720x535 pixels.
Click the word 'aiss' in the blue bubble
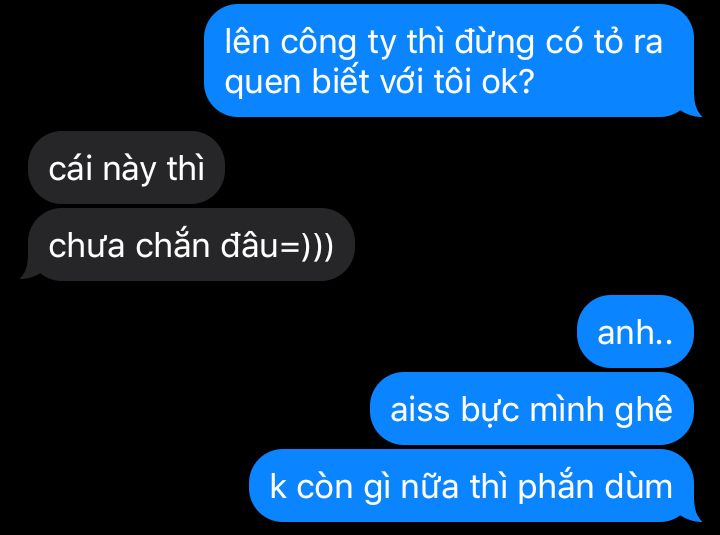click(x=419, y=410)
